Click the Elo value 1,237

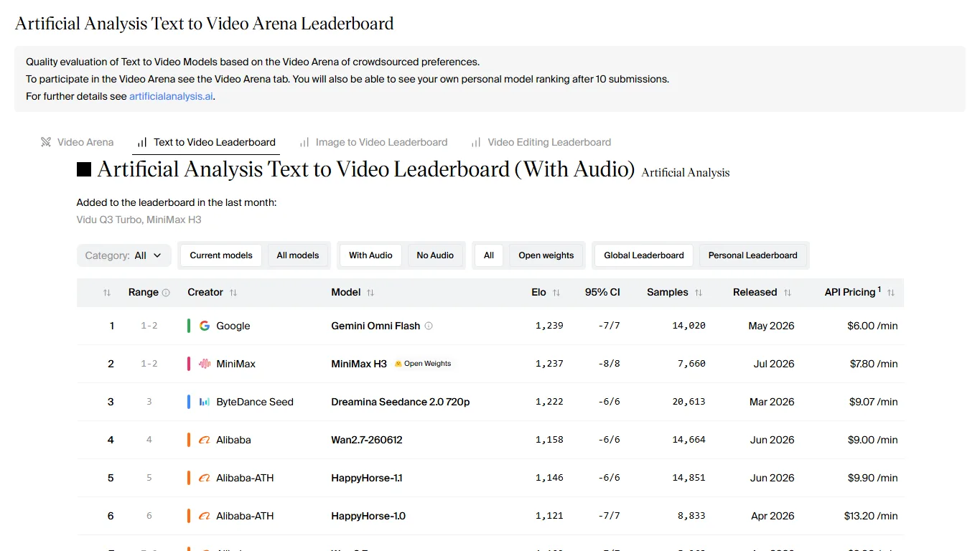(x=549, y=364)
